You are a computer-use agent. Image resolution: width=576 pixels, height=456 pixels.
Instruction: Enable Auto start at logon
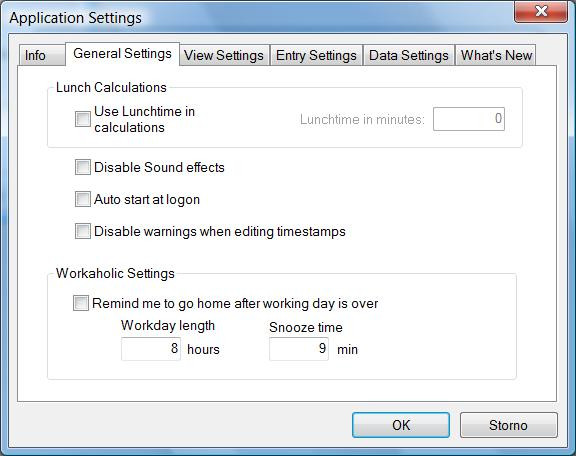(83, 199)
